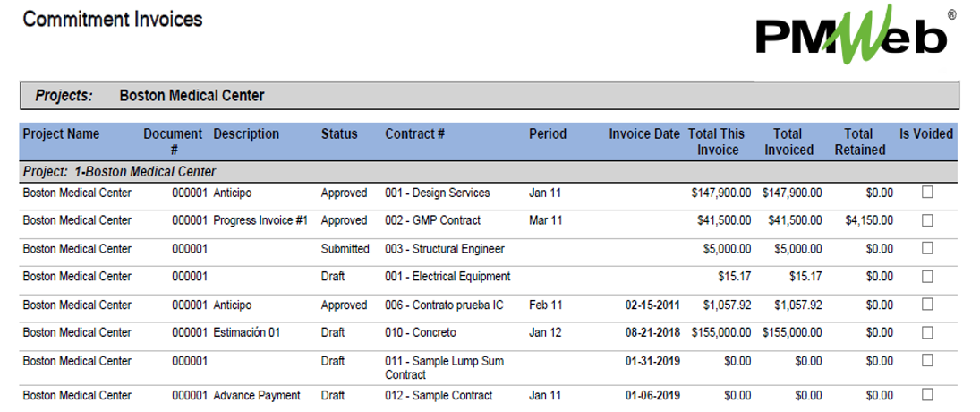Screen dimensions: 980x412
Task: Click the Total Invoiced column header
Action: 788,142
